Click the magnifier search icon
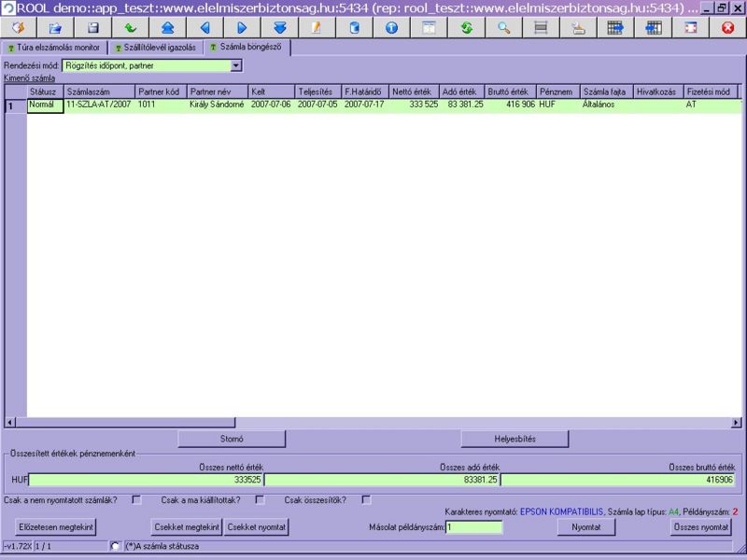747x560 pixels. [503, 28]
